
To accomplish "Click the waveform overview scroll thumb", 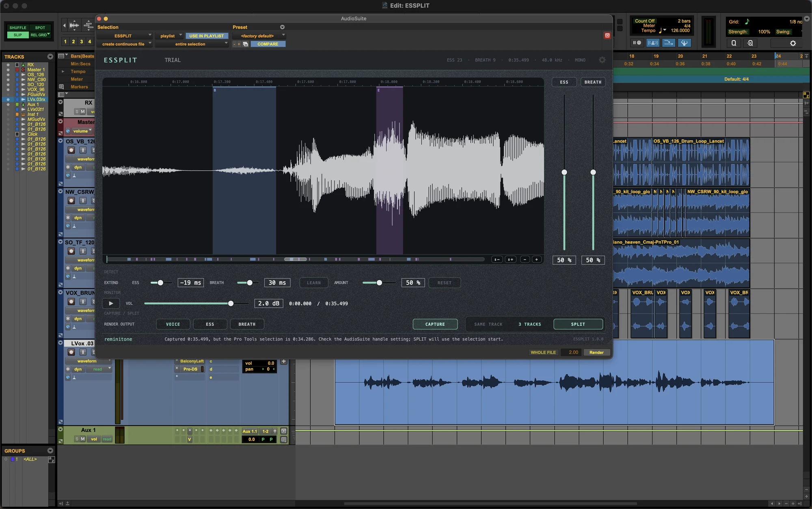I will click(x=296, y=259).
